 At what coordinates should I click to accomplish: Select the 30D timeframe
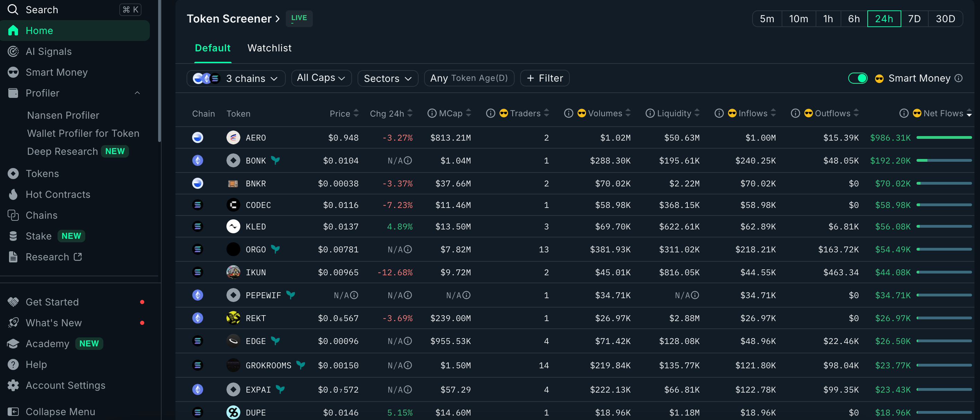pos(945,19)
